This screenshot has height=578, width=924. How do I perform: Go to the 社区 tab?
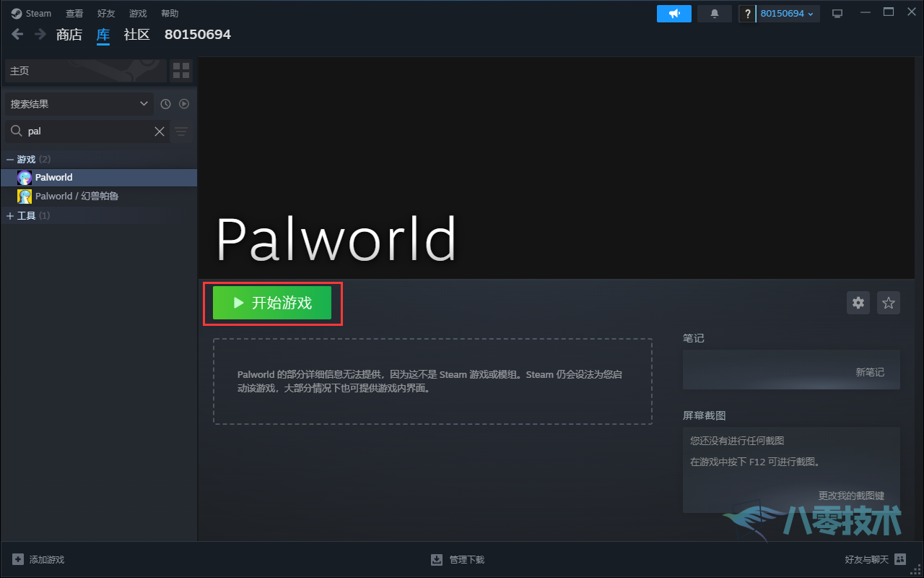pos(137,35)
